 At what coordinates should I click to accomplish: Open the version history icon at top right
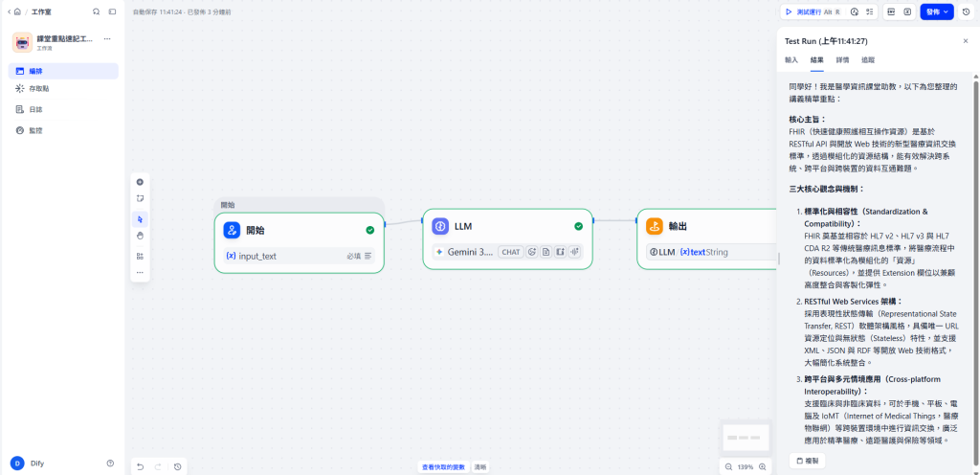click(x=967, y=11)
